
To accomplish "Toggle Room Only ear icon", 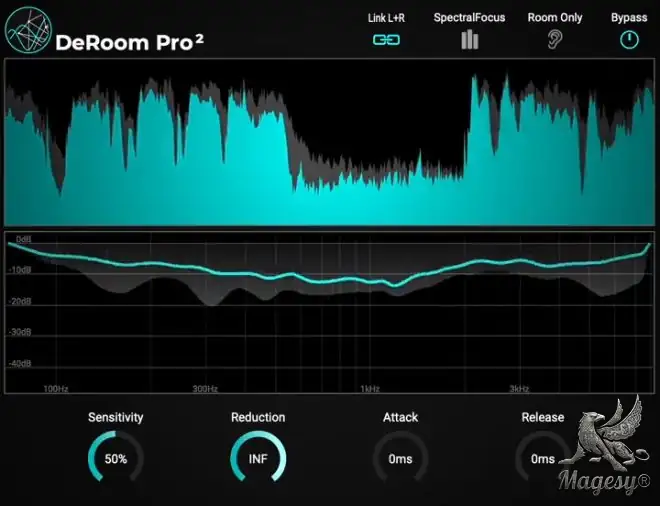I will click(555, 40).
